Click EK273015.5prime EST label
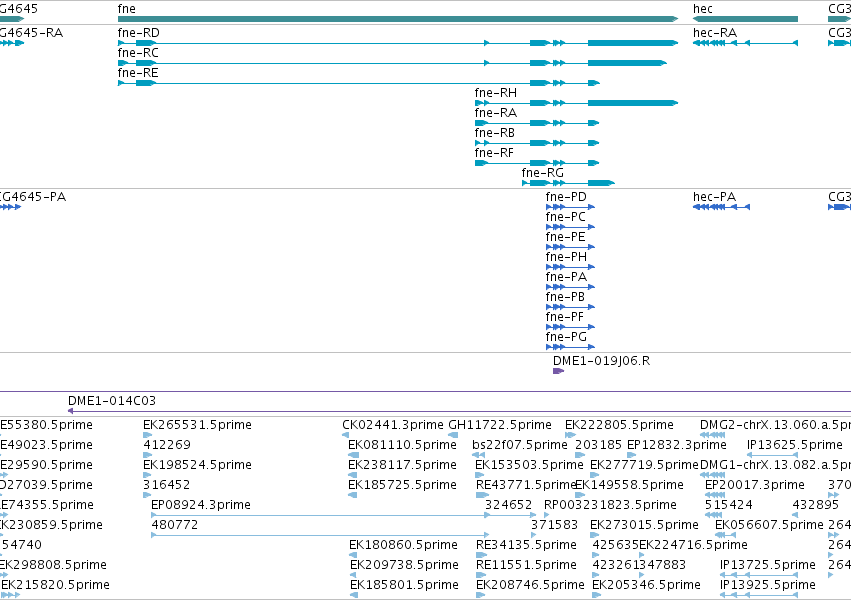 [644, 525]
